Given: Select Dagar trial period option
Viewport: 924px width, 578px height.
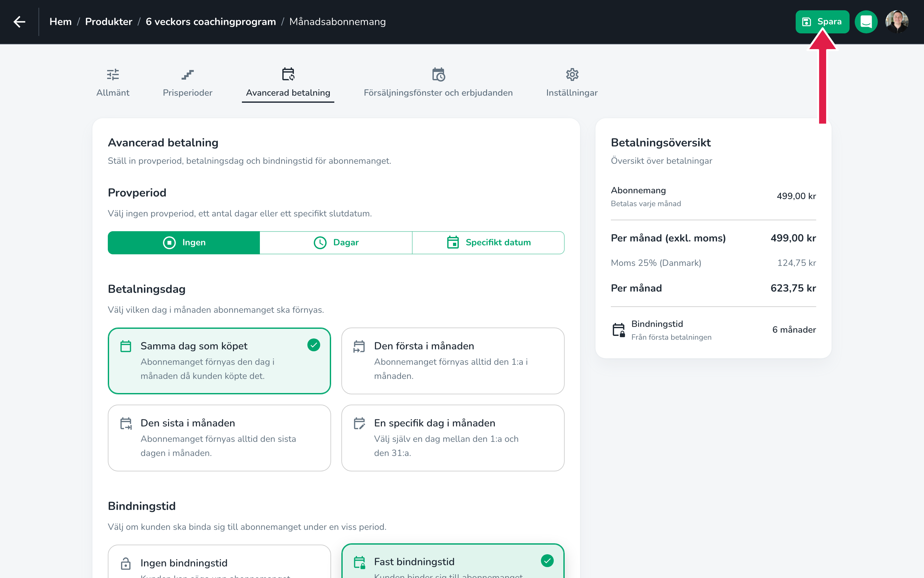Looking at the screenshot, I should tap(336, 243).
